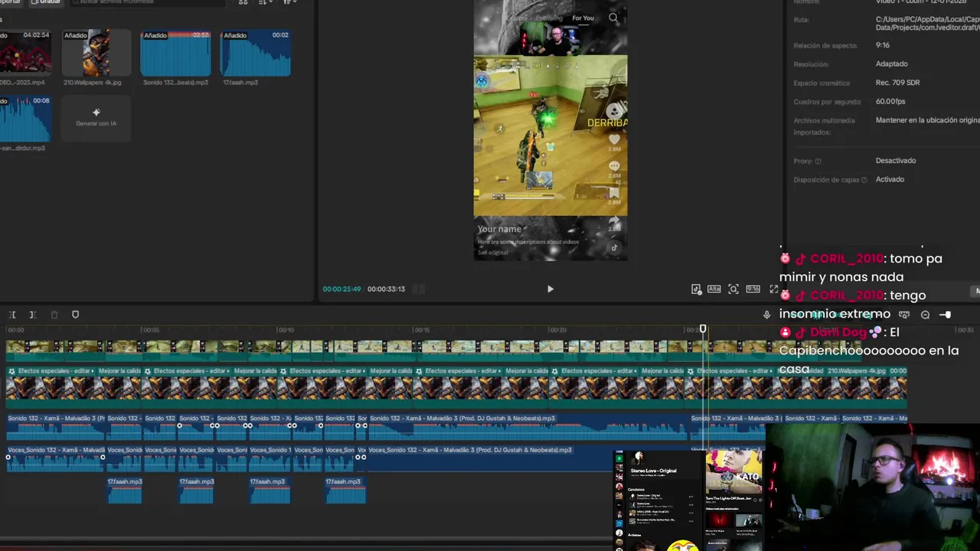Image resolution: width=980 pixels, height=551 pixels.
Task: Click the 9:16 aspect ratio value in details
Action: point(883,46)
